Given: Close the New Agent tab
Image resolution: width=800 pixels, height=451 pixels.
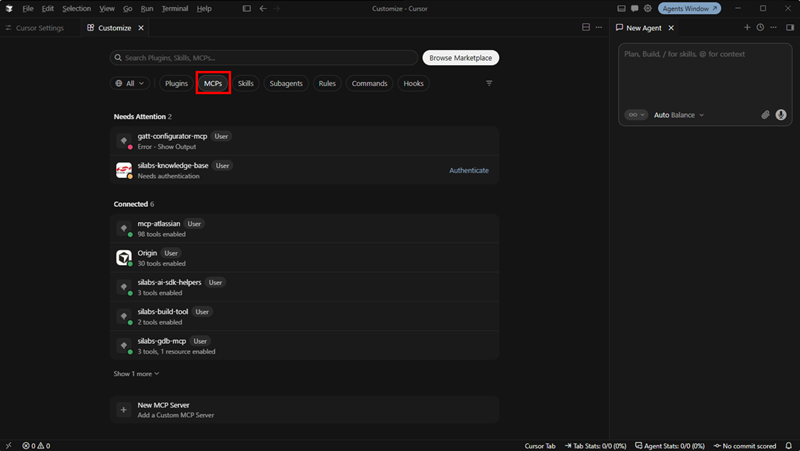Looking at the screenshot, I should (x=671, y=28).
